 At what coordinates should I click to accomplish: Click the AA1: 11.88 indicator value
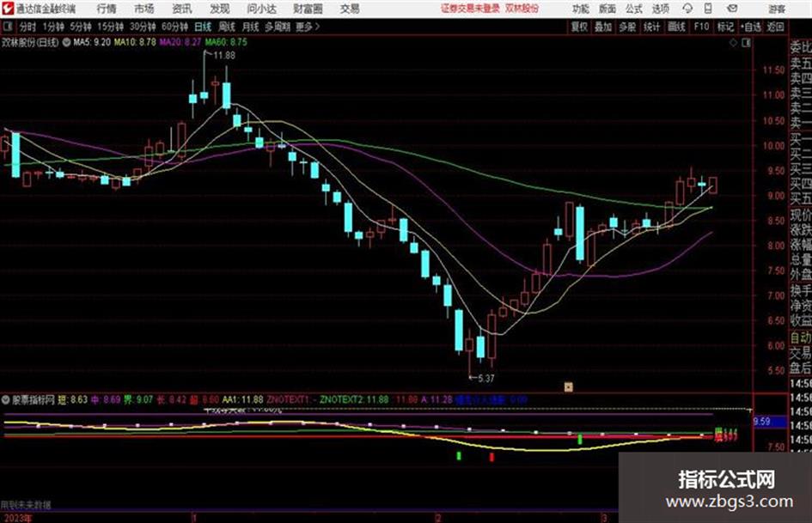tap(242, 399)
